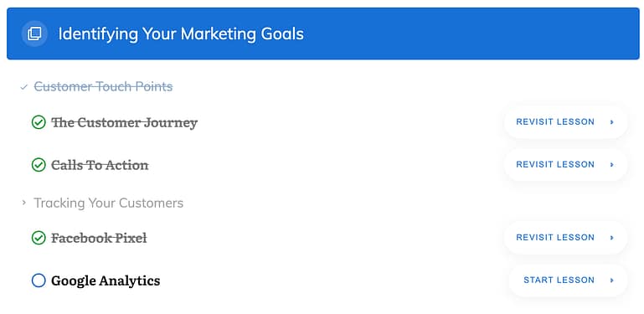Image resolution: width=644 pixels, height=314 pixels.
Task: Open the Calls To Action lesson title
Action: [x=100, y=165]
